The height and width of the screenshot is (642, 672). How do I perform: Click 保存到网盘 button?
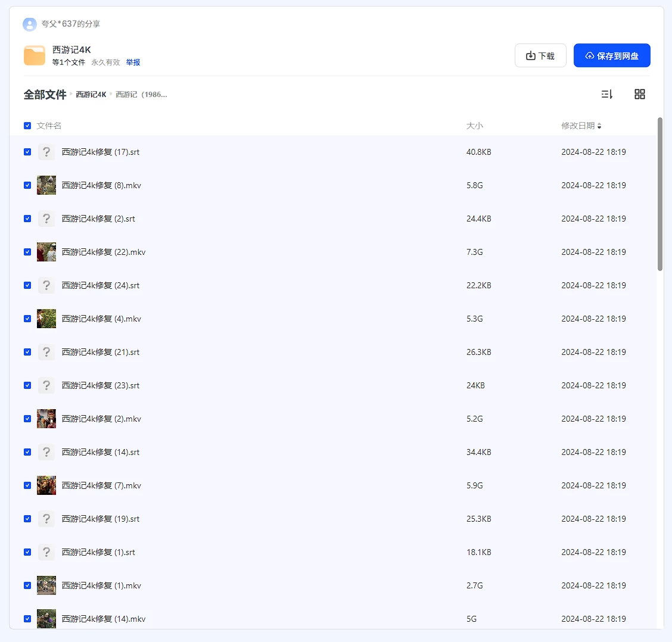click(612, 55)
